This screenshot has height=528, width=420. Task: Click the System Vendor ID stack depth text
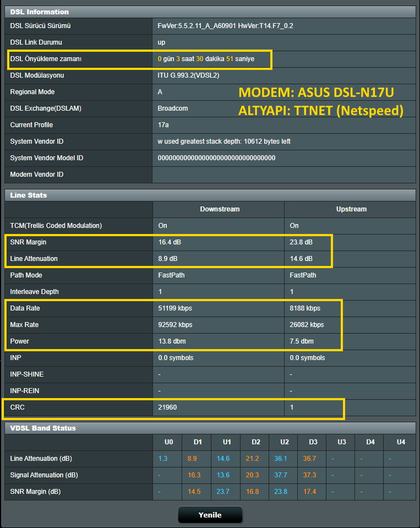point(224,141)
